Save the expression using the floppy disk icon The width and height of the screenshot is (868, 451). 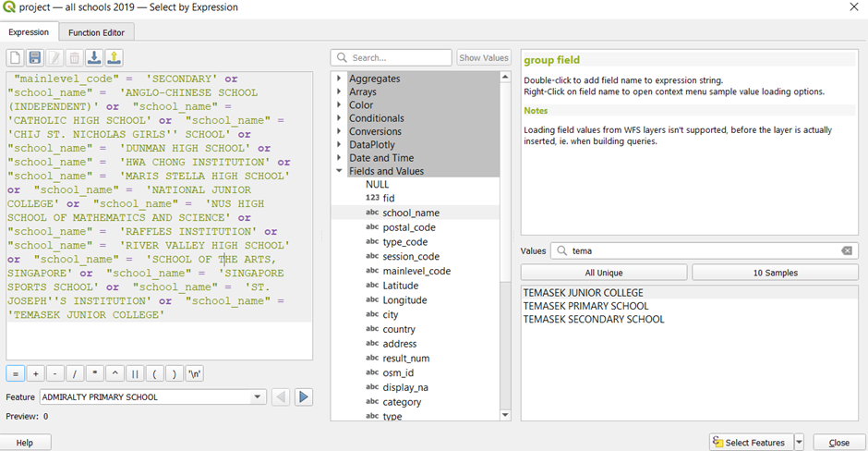[x=35, y=58]
